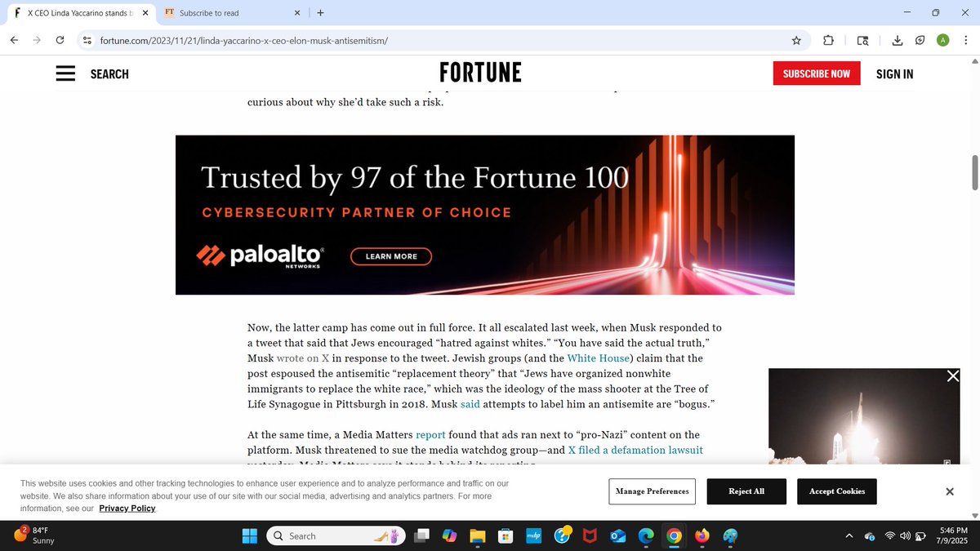This screenshot has width=980, height=551.
Task: Click Accept Cookies
Action: click(837, 491)
